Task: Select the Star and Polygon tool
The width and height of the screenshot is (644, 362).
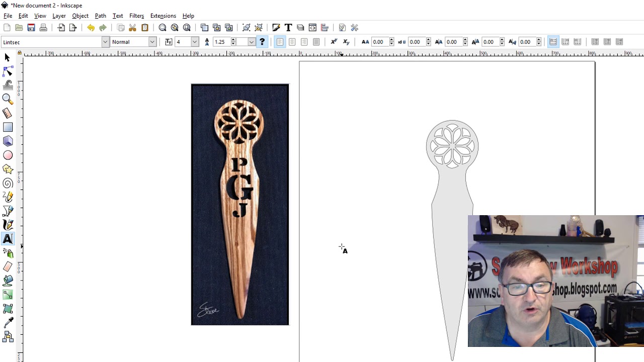Action: point(8,169)
